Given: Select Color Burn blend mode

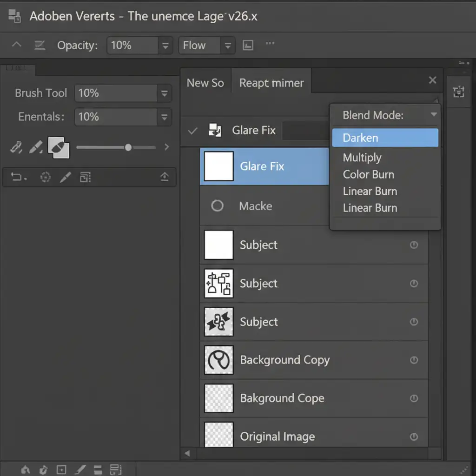Looking at the screenshot, I should click(x=368, y=174).
